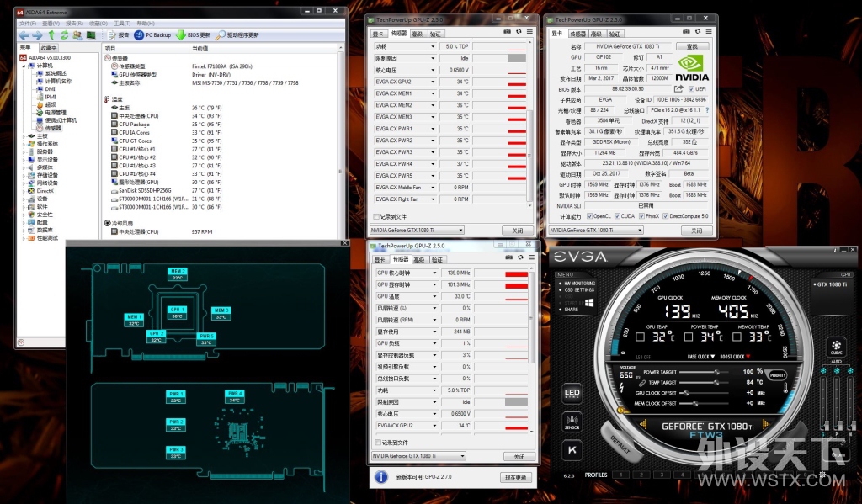Open HW MONITORING in EVGA menu

[x=579, y=284]
